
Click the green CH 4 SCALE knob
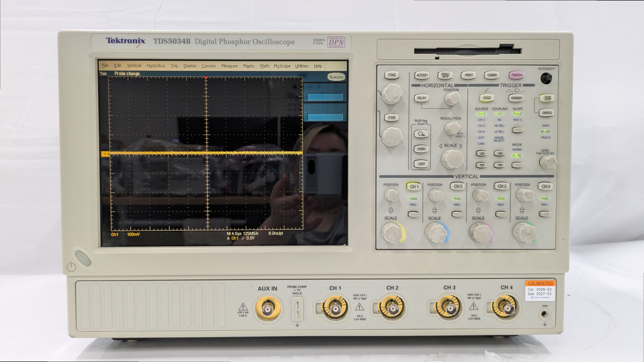coord(524,233)
